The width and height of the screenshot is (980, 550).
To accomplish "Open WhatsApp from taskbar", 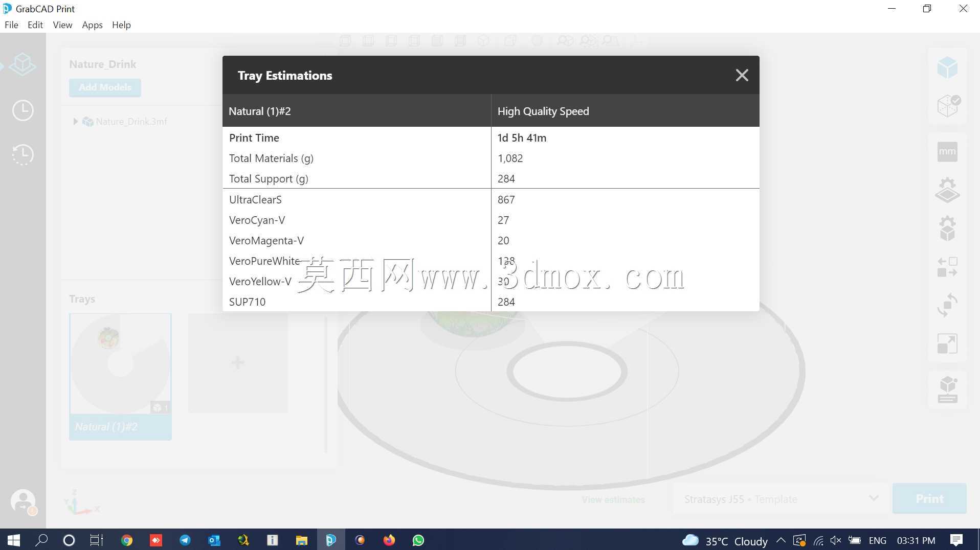I will point(418,540).
